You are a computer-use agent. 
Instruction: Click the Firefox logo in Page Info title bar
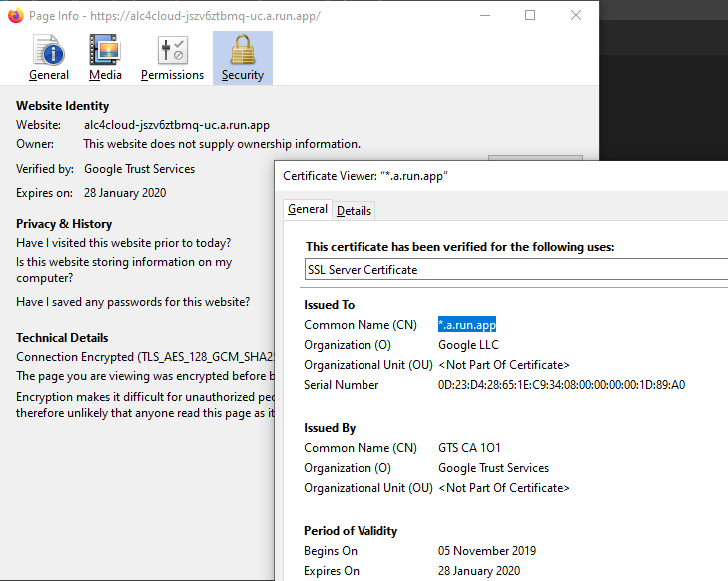(x=16, y=15)
